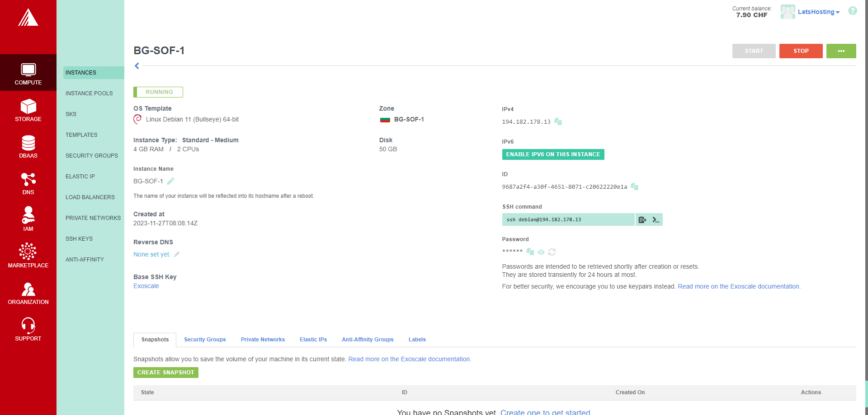Select Instances in the submenu
This screenshot has height=415, width=868.
click(x=94, y=73)
